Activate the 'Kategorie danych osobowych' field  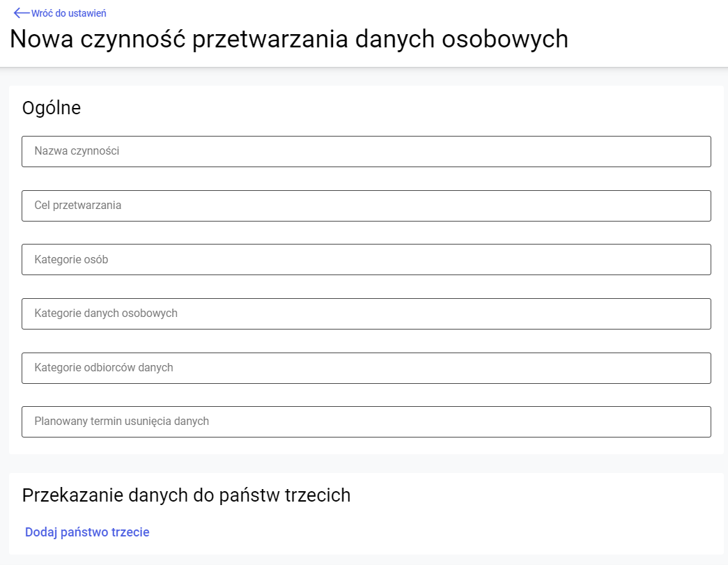coord(366,314)
